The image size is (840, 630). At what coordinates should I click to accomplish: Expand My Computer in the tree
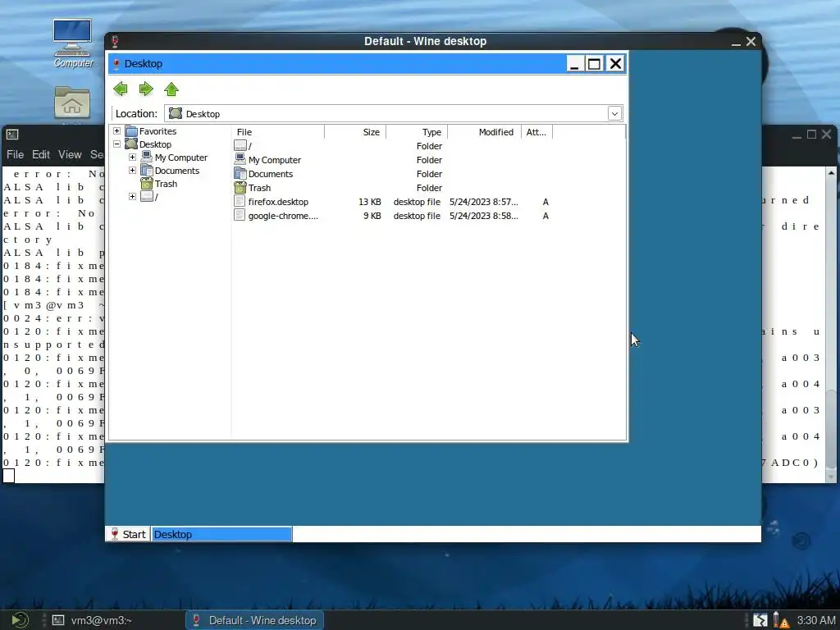[x=132, y=157]
